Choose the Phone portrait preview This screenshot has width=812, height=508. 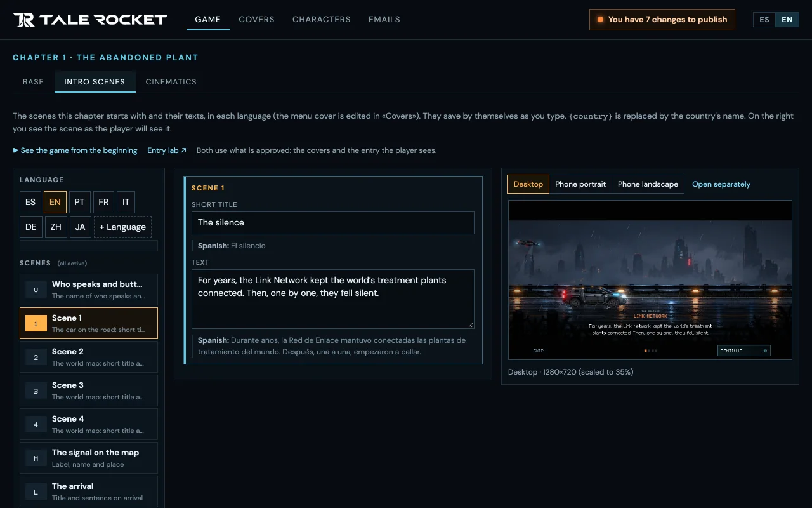(x=580, y=184)
